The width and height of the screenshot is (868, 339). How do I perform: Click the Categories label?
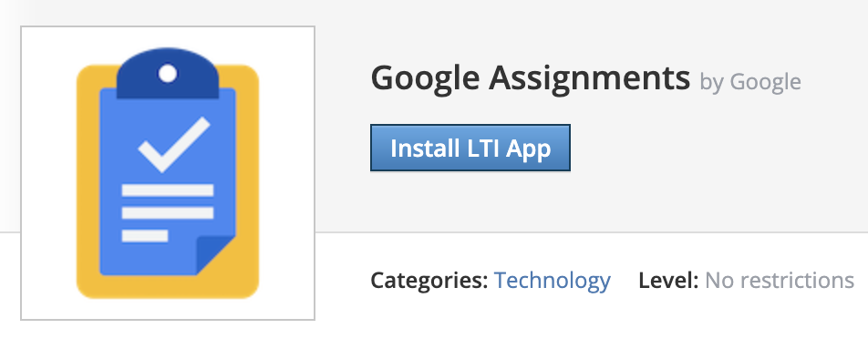pos(429,281)
